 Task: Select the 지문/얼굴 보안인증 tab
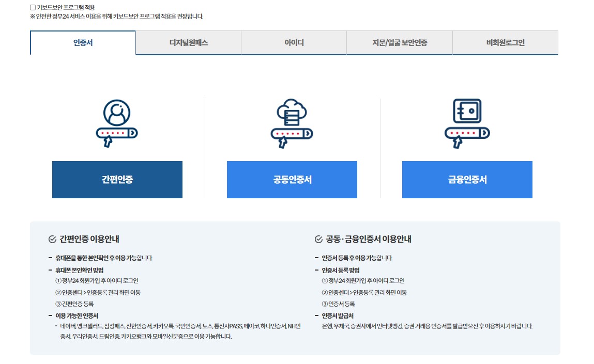(x=399, y=43)
